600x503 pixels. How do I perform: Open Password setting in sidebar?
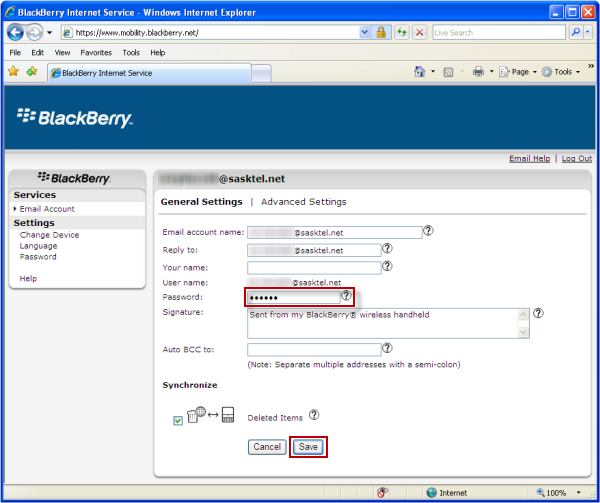pyautogui.click(x=38, y=257)
